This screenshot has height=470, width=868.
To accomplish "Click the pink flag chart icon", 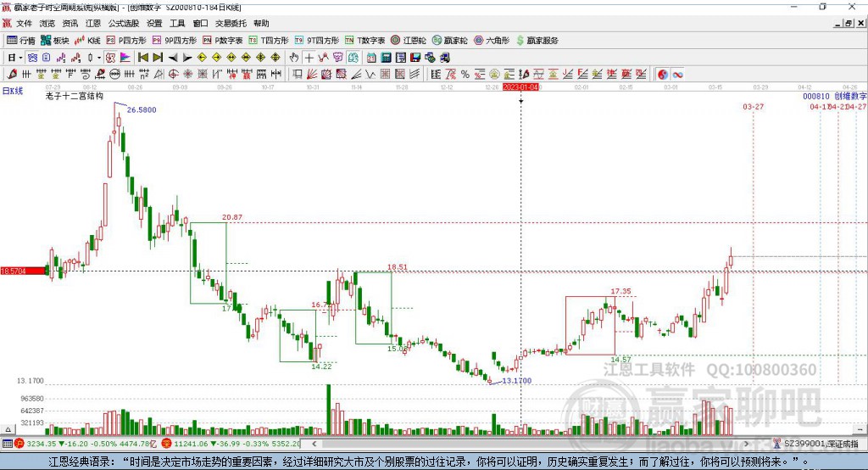I will (125, 58).
